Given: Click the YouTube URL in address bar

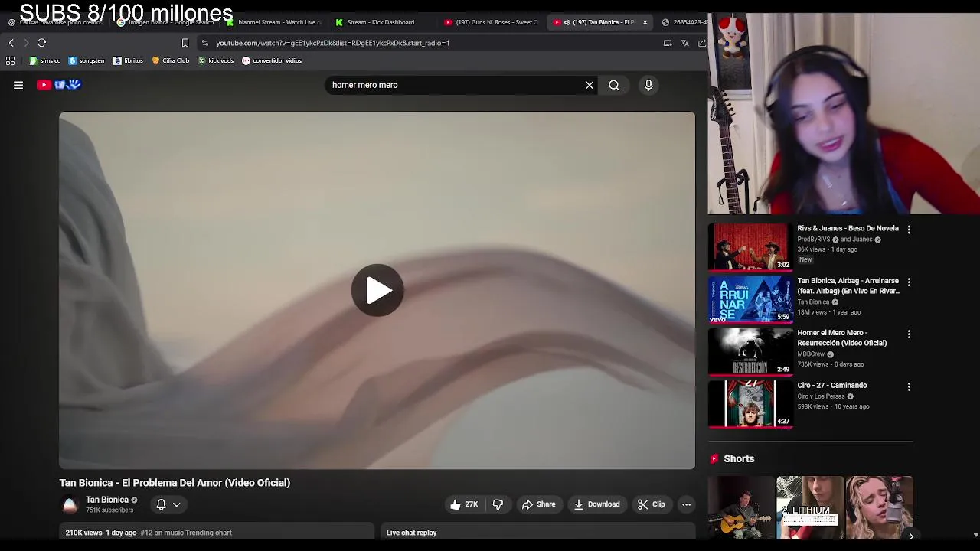Looking at the screenshot, I should (332, 43).
